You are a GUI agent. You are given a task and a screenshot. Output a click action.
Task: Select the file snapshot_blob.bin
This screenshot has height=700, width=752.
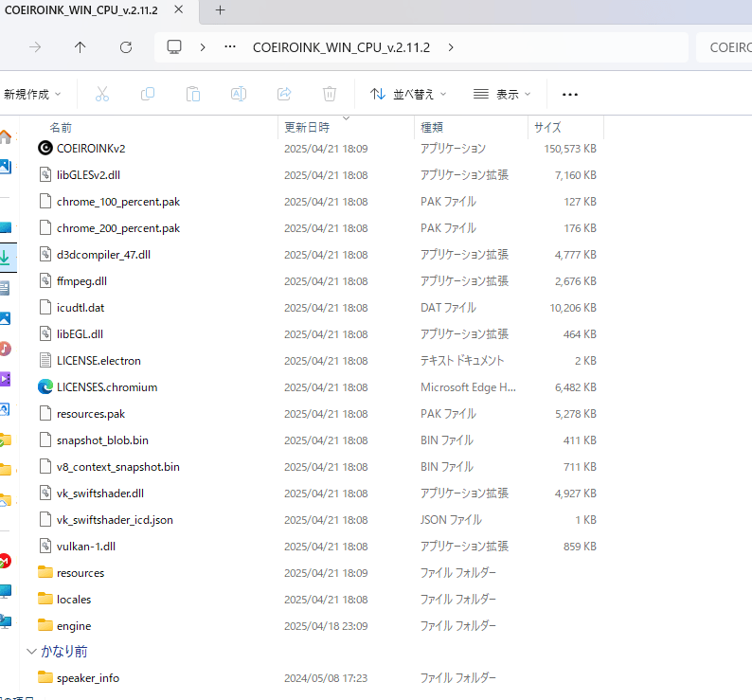(x=102, y=440)
